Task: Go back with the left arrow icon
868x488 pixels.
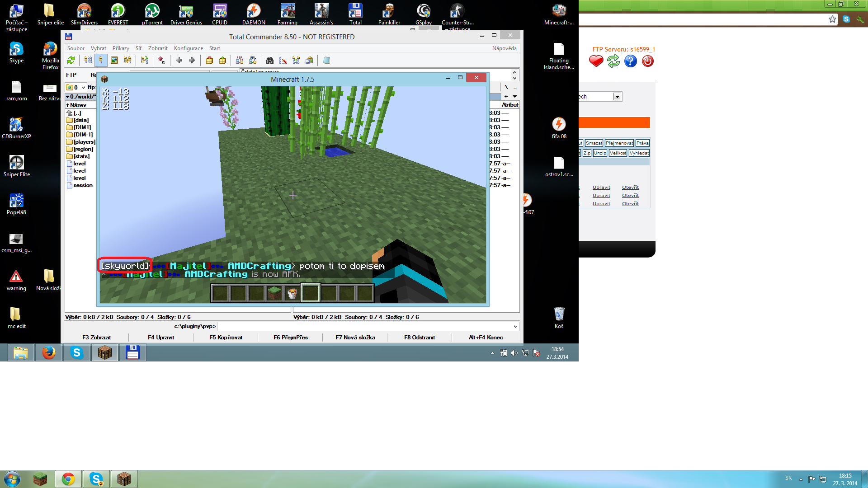Action: pos(179,60)
